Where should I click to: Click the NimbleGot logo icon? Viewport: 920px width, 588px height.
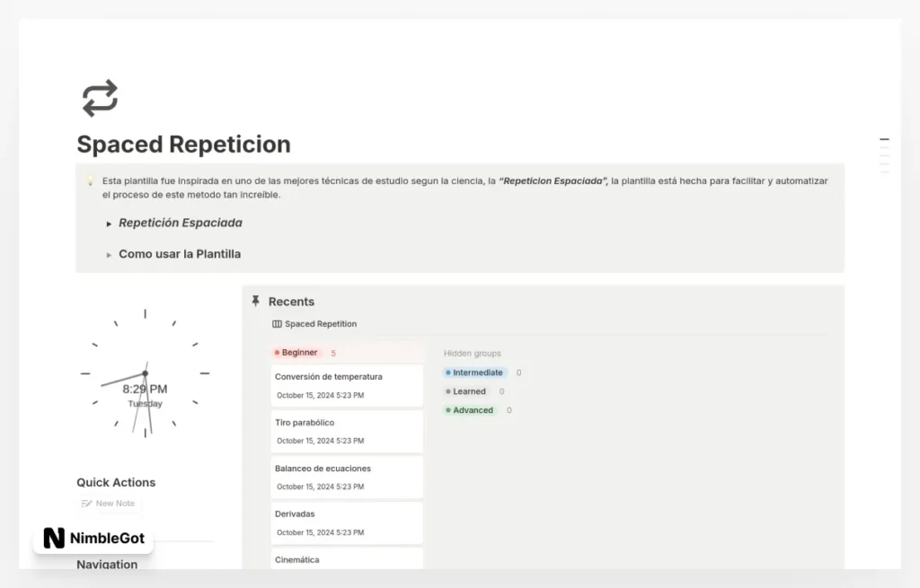(x=54, y=539)
